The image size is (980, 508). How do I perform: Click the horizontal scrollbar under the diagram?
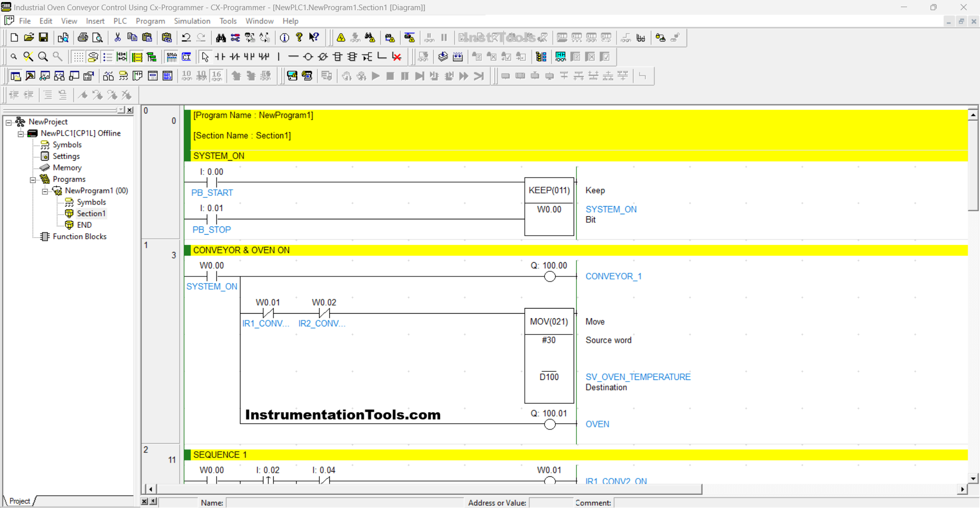click(x=429, y=489)
